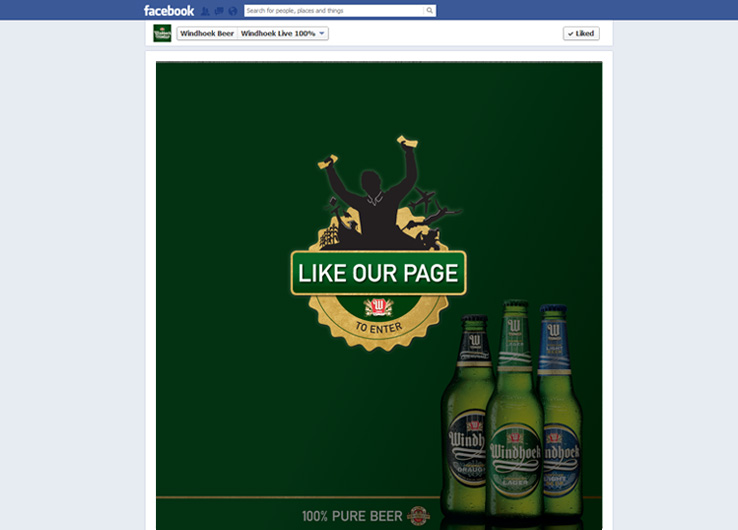Open the friend requests icon
The width and height of the screenshot is (738, 530).
[205, 10]
